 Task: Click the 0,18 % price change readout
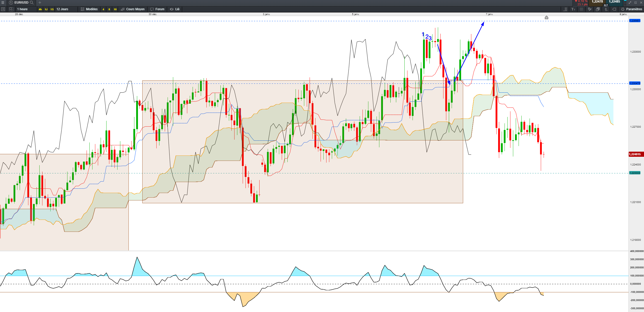[581, 1]
